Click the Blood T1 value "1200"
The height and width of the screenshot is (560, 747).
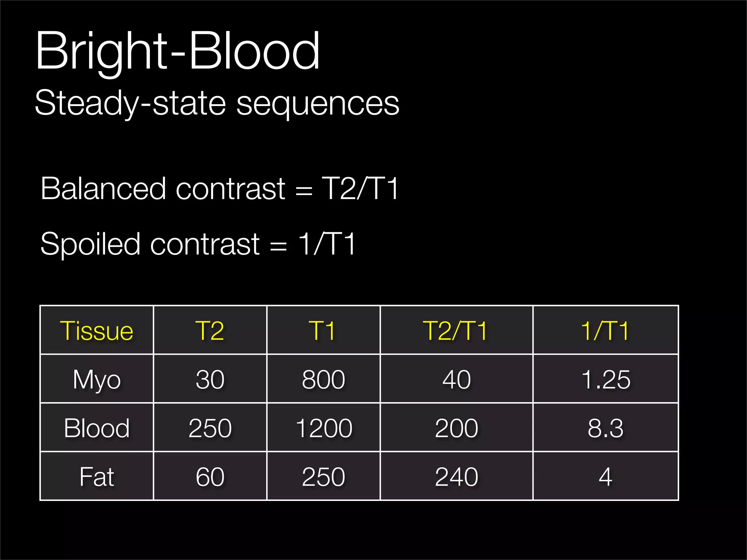tap(324, 428)
